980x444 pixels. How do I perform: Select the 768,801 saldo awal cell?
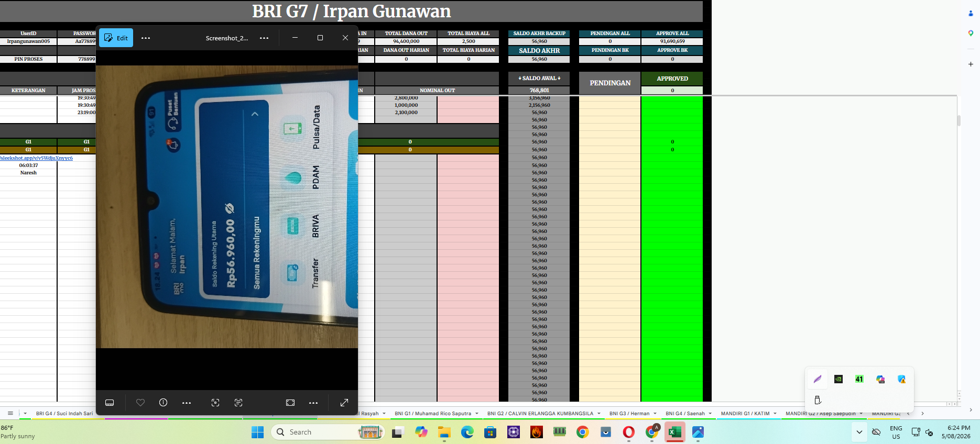(x=539, y=91)
